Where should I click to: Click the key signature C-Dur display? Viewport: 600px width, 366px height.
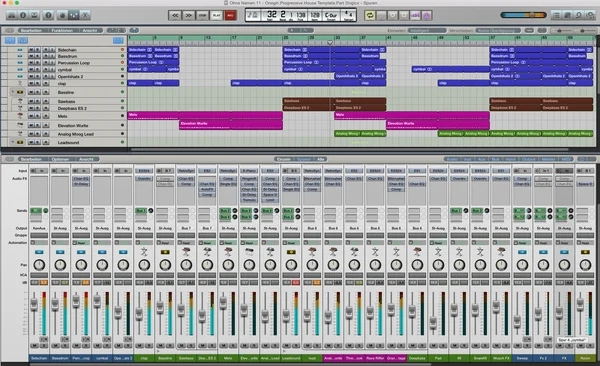coord(331,16)
